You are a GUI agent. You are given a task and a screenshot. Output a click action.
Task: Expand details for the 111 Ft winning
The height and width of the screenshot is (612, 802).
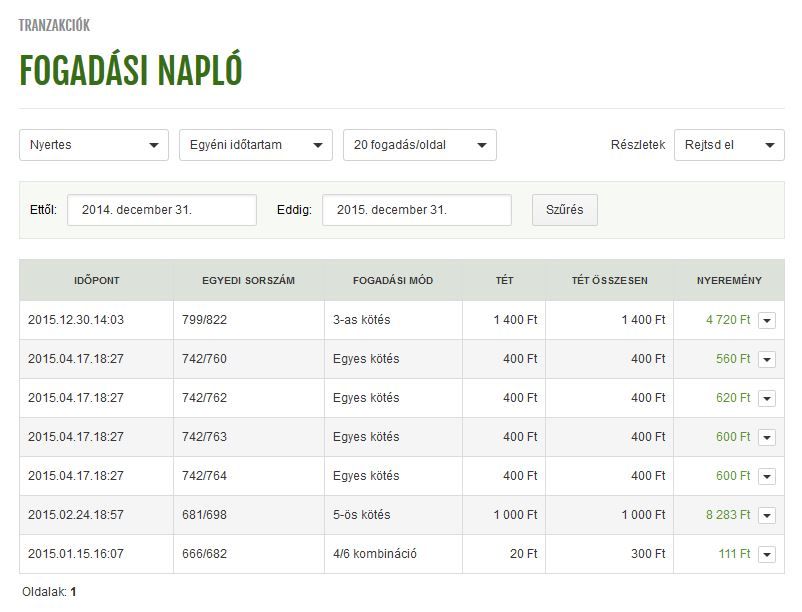pyautogui.click(x=767, y=554)
